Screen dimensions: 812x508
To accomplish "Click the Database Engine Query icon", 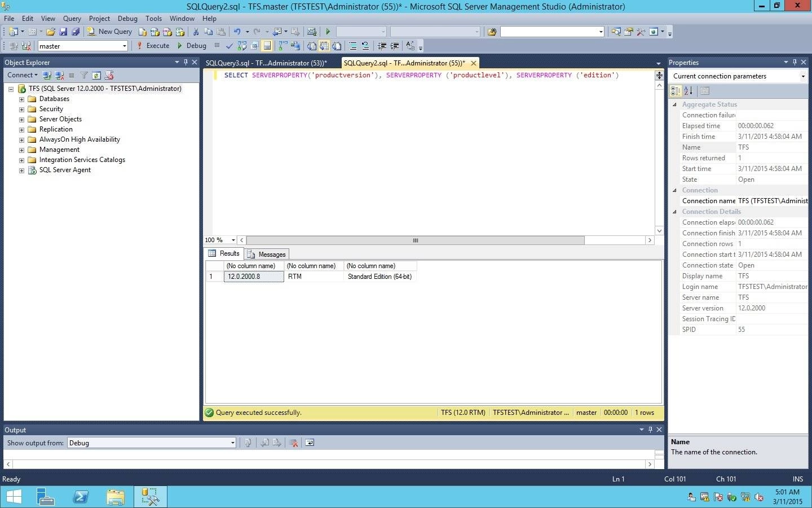I will (x=143, y=32).
